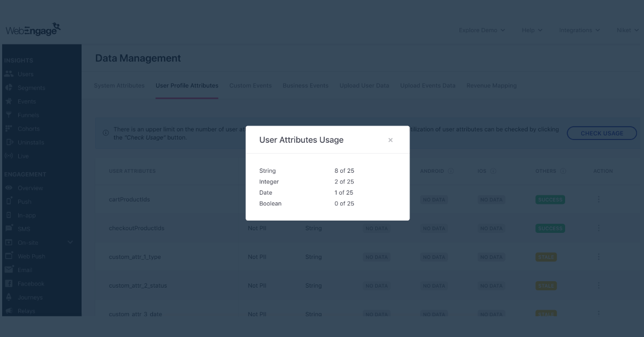Click the Facebook icon in Engagement menu

(x=9, y=283)
